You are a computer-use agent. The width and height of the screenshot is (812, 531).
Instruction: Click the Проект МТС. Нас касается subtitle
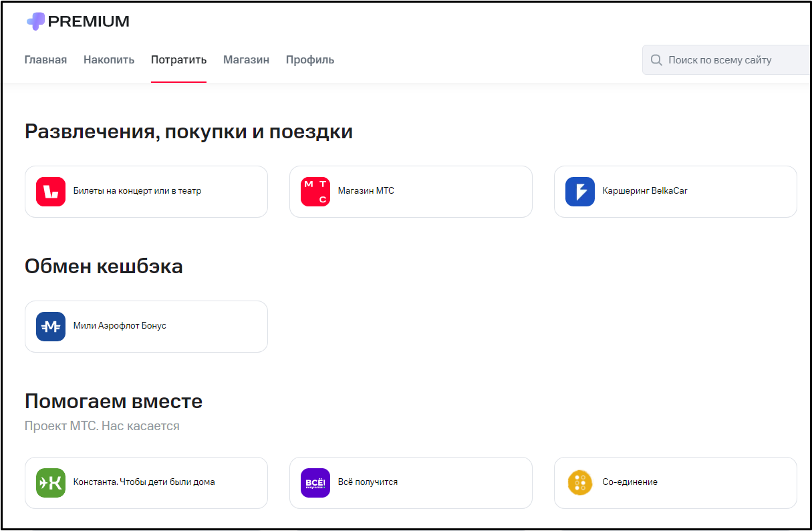(x=102, y=425)
